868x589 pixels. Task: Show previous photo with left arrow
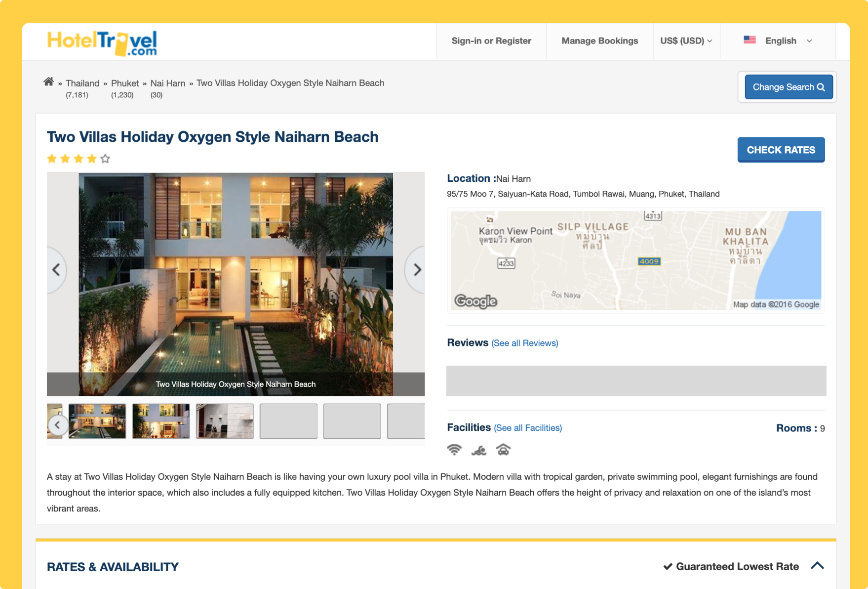pyautogui.click(x=56, y=270)
